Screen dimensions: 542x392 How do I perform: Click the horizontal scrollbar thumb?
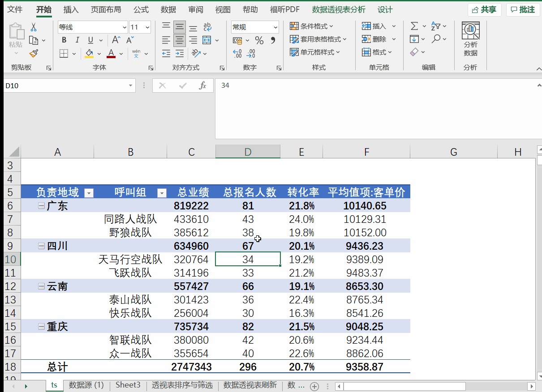(x=404, y=386)
